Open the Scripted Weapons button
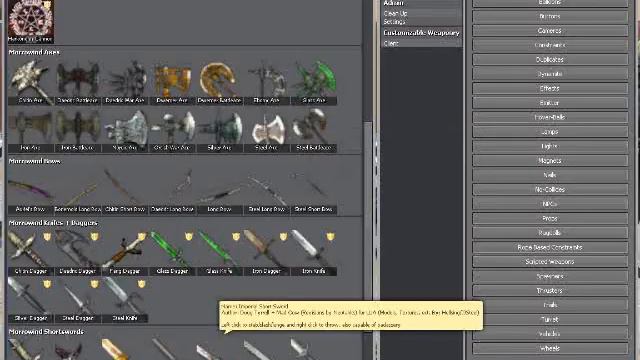The image size is (640, 360). pos(550,262)
